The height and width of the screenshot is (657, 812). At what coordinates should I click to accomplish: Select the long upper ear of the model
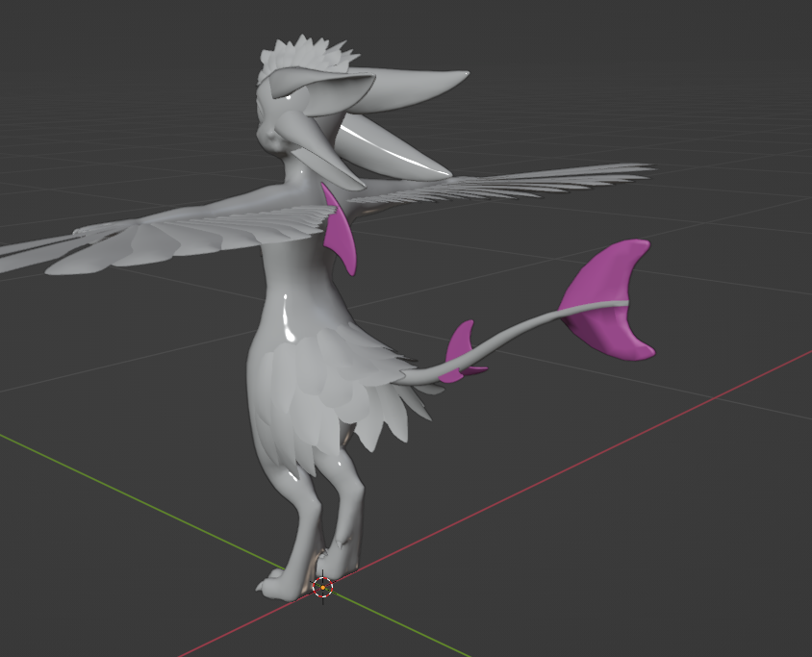(409, 90)
